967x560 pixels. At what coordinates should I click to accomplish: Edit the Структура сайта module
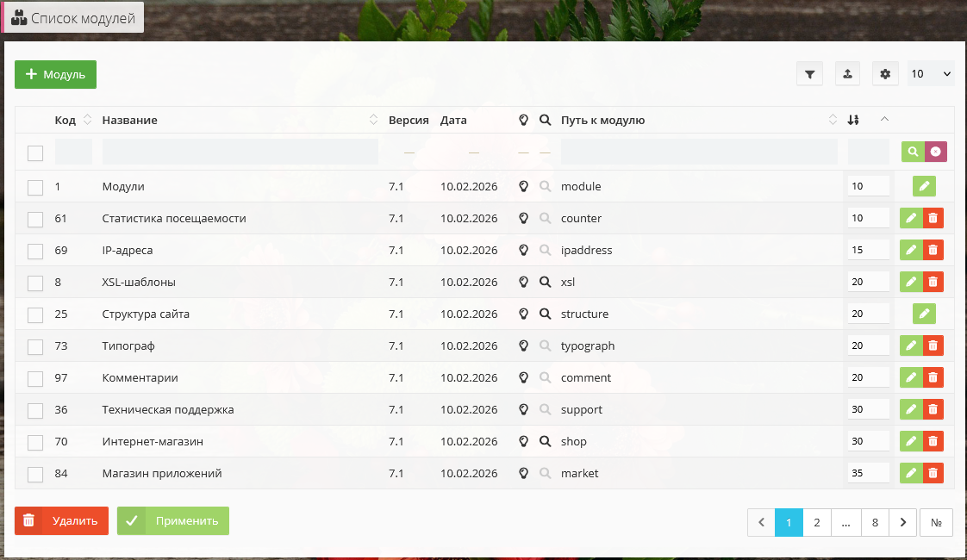(924, 314)
